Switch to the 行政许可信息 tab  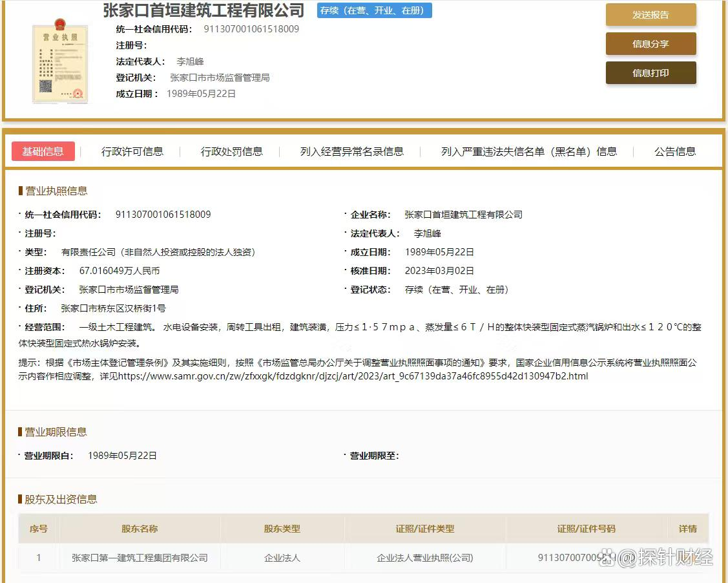click(x=132, y=151)
